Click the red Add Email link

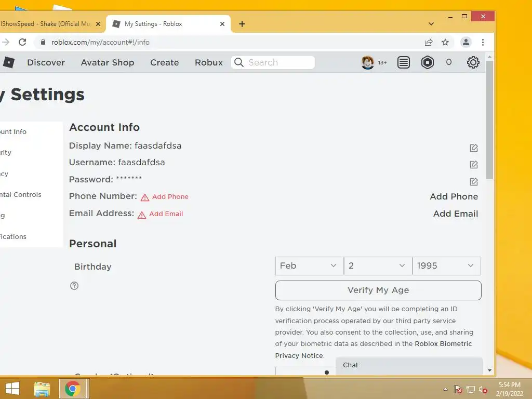[166, 214]
